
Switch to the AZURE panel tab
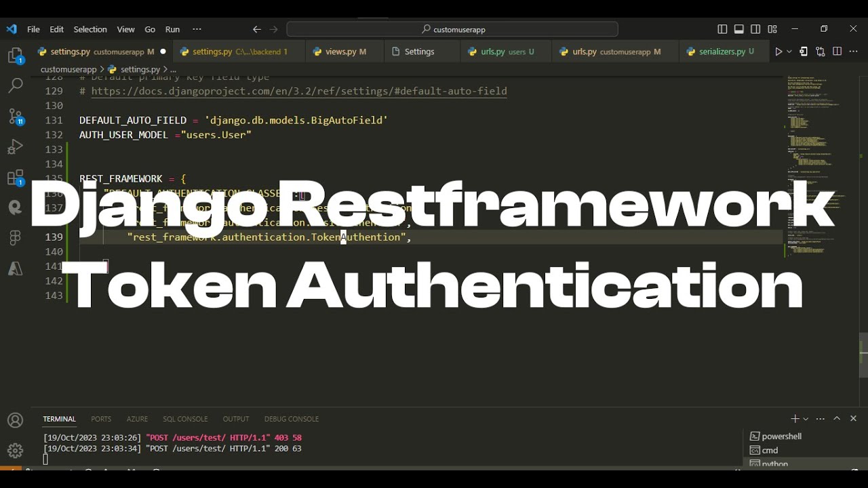click(137, 419)
